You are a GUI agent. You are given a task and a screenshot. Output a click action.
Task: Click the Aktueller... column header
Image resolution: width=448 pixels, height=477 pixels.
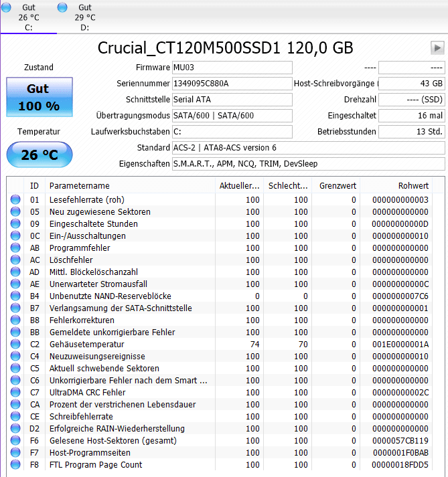pyautogui.click(x=239, y=185)
